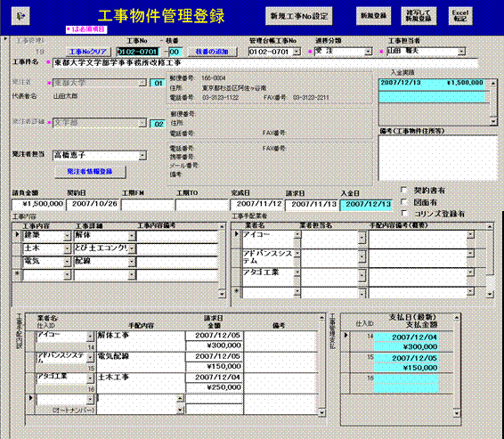The image size is (504, 439).
Task: Click the empty 工期FM field
Action: (x=148, y=205)
